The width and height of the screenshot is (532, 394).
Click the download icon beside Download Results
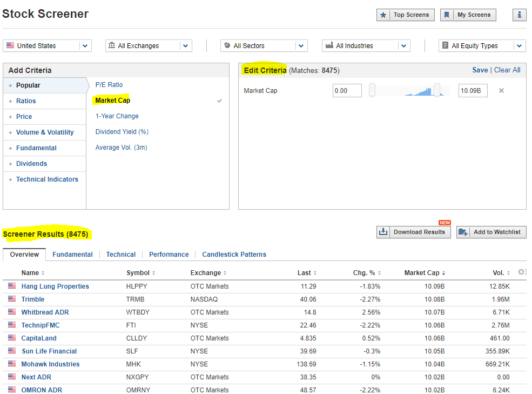click(383, 232)
